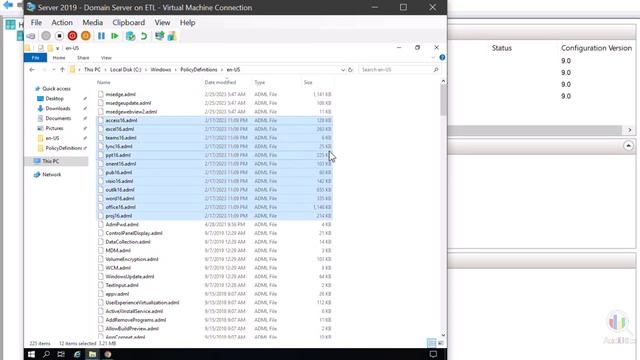The image size is (640, 360).
Task: Open PolicyDefinitions pinned folder in sidebar
Action: 63,148
